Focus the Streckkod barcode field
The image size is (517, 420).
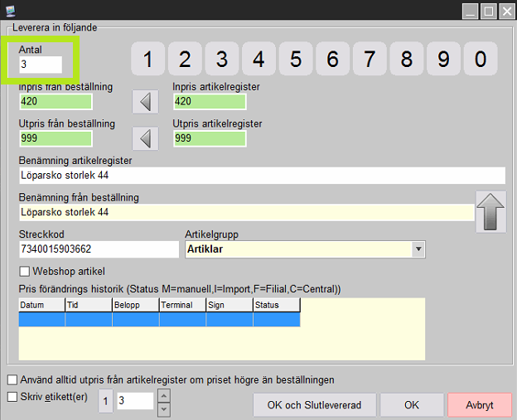[x=98, y=249]
